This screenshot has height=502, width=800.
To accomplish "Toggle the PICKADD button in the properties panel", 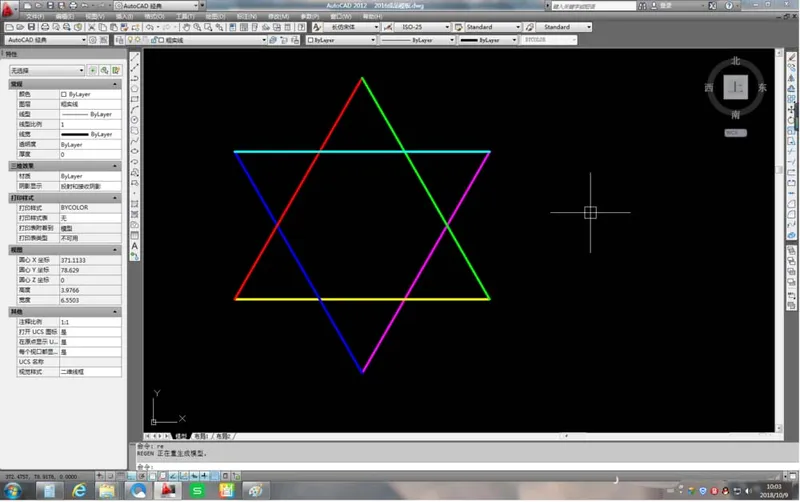I will coord(93,71).
